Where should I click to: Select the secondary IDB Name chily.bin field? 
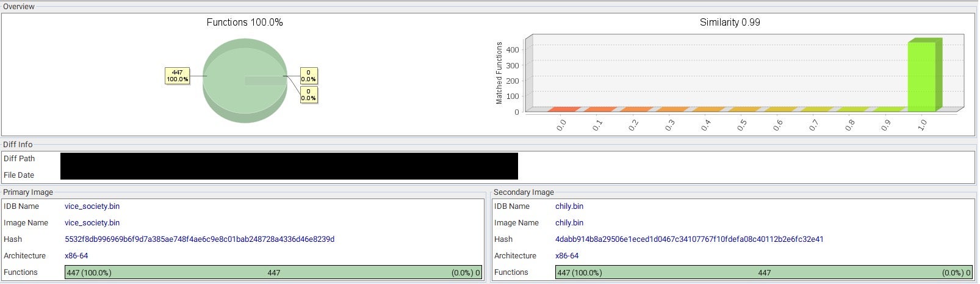pyautogui.click(x=569, y=206)
